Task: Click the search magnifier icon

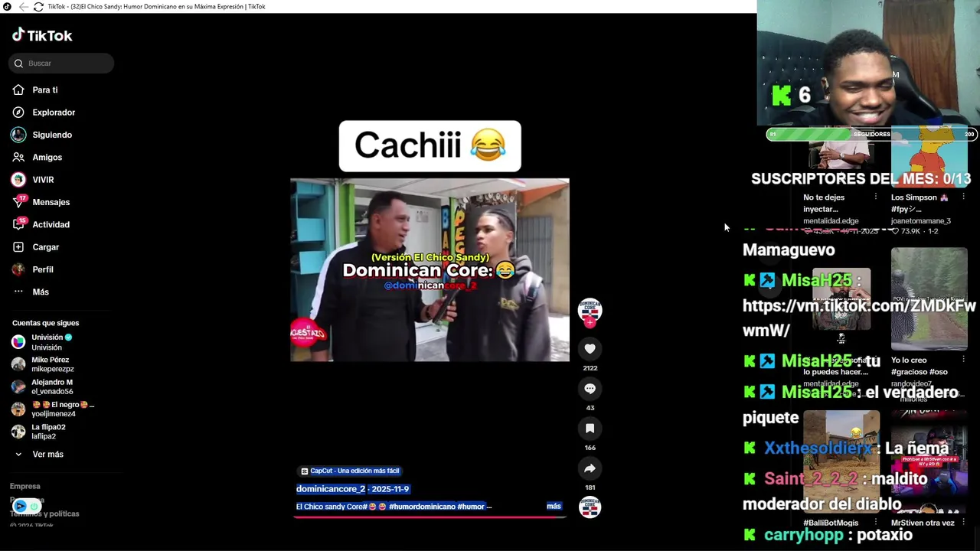Action: [18, 64]
